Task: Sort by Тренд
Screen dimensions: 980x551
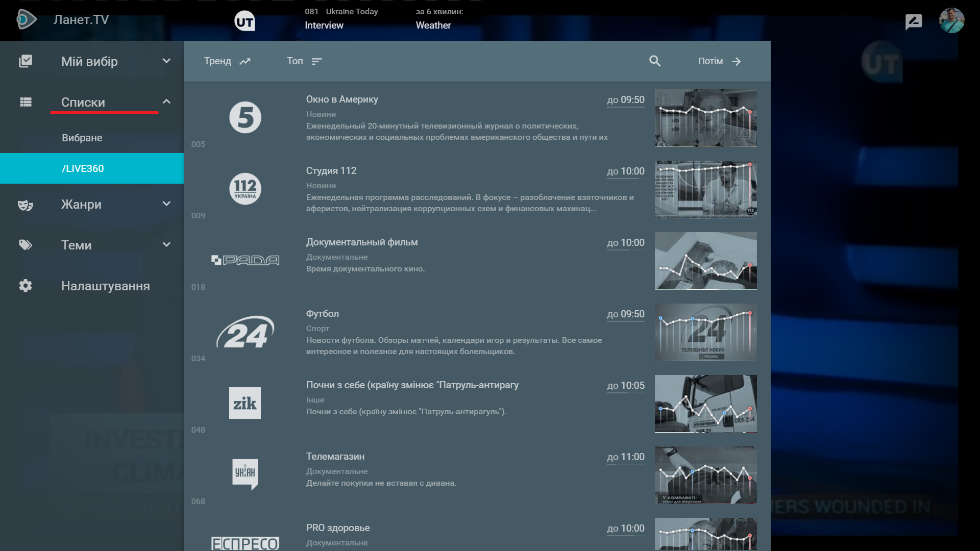Action: tap(227, 61)
